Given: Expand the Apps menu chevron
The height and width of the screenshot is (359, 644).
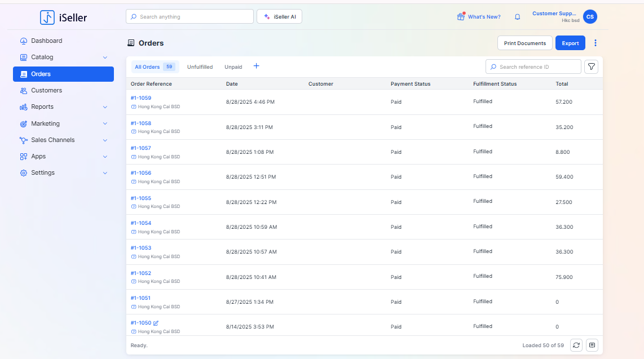Looking at the screenshot, I should (105, 157).
